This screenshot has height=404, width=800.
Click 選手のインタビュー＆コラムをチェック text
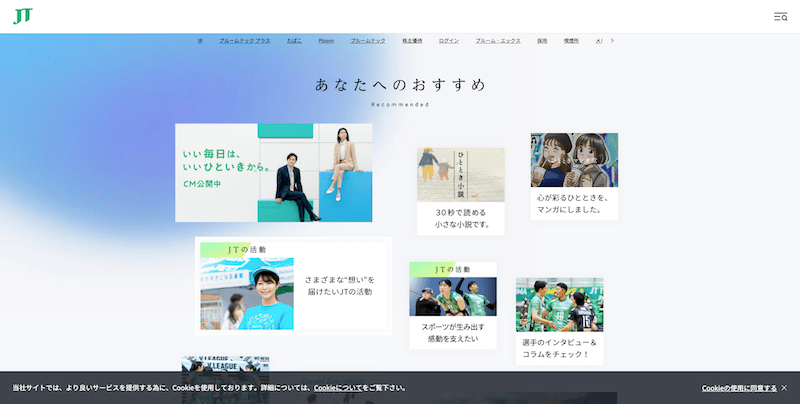[x=559, y=348]
